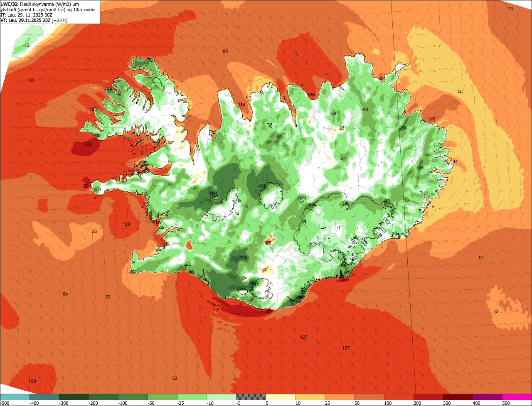
Task: Click the -36 value in the northern highlands
Action: [333, 113]
